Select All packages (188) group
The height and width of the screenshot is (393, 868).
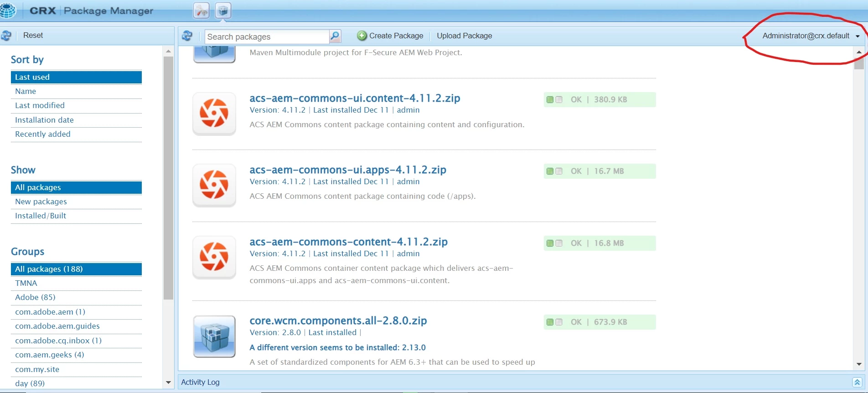tap(76, 269)
